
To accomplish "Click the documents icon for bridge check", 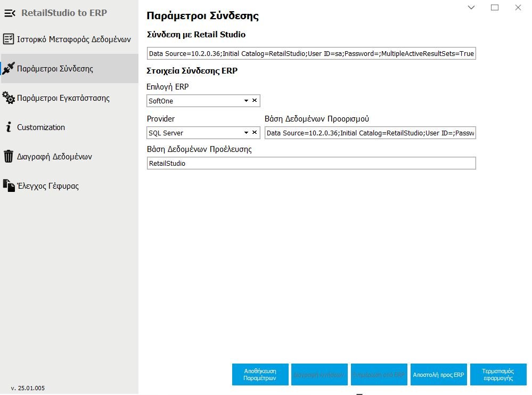I will (9, 186).
